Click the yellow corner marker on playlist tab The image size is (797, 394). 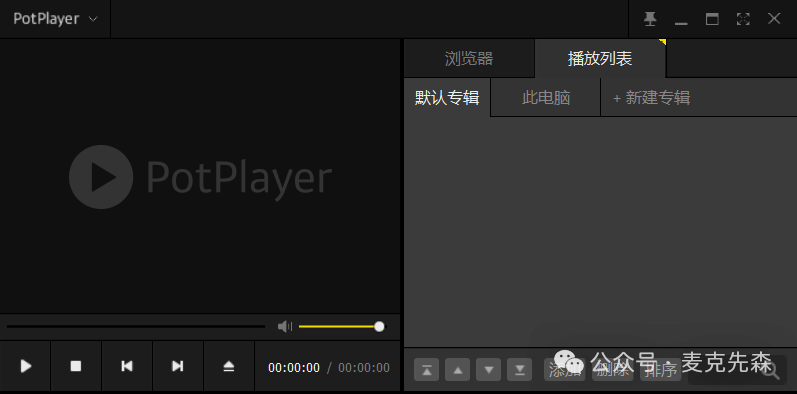[x=663, y=42]
